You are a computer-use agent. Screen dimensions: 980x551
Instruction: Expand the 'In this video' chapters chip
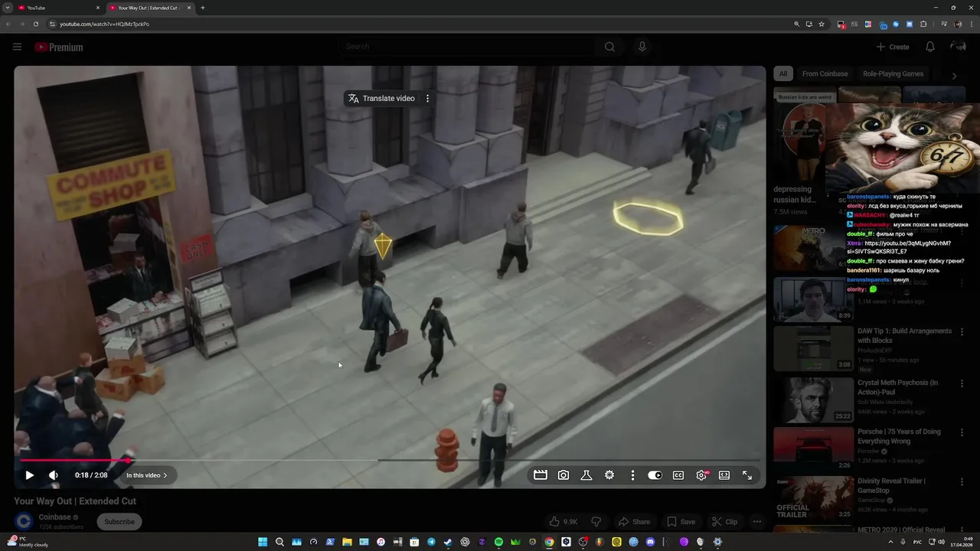(147, 475)
